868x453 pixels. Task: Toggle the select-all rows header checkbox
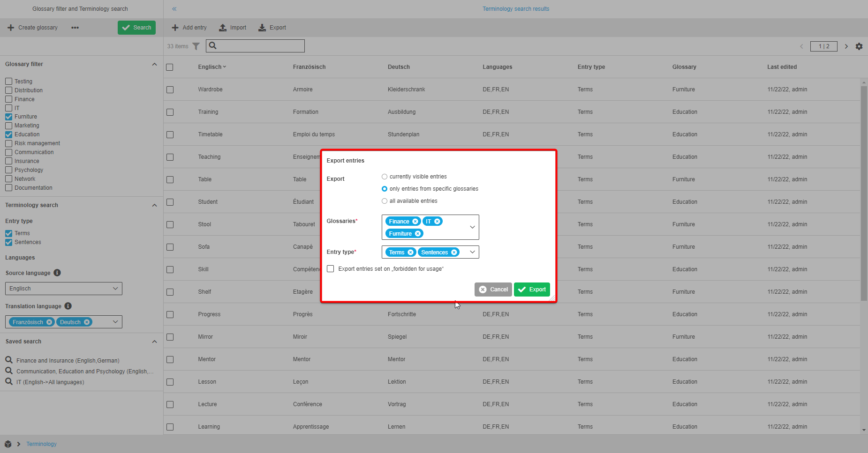170,67
